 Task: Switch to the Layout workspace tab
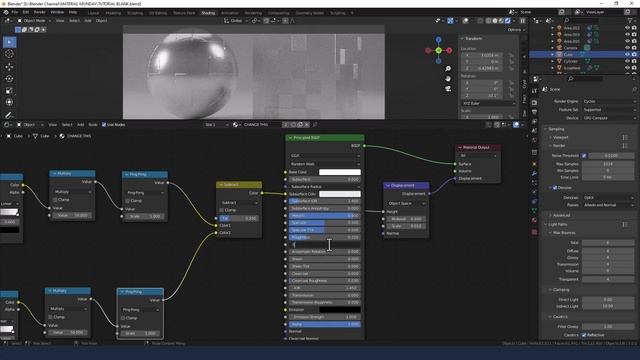(x=93, y=13)
